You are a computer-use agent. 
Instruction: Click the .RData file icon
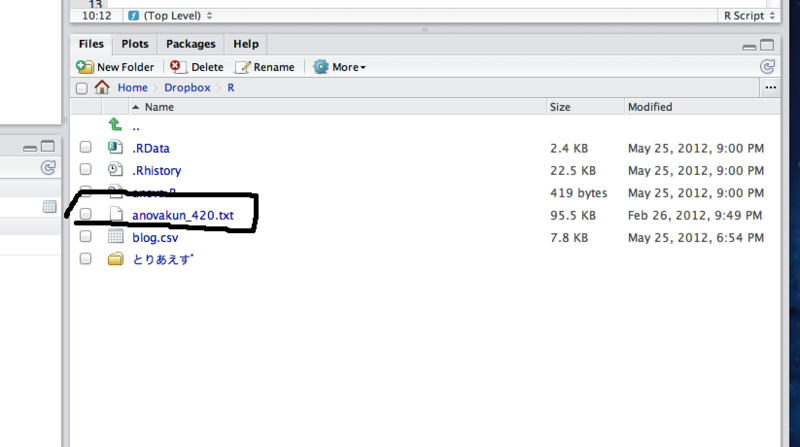point(115,147)
